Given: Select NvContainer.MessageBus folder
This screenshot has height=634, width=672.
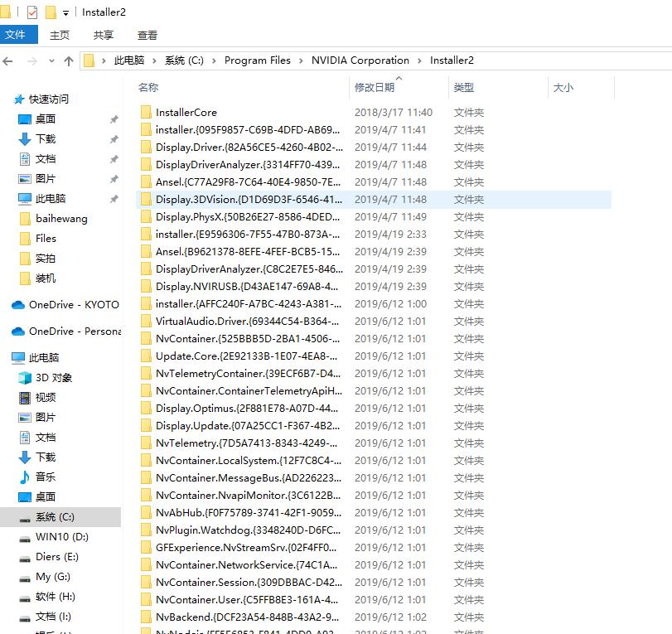Looking at the screenshot, I should tap(249, 478).
